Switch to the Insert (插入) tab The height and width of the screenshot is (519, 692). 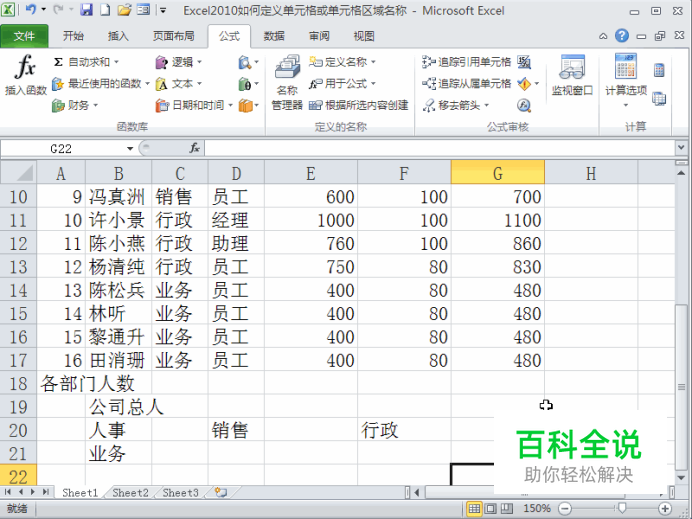point(118,36)
